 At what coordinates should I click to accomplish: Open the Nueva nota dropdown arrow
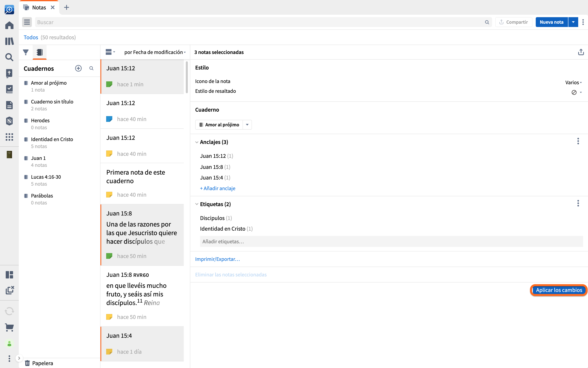[573, 22]
